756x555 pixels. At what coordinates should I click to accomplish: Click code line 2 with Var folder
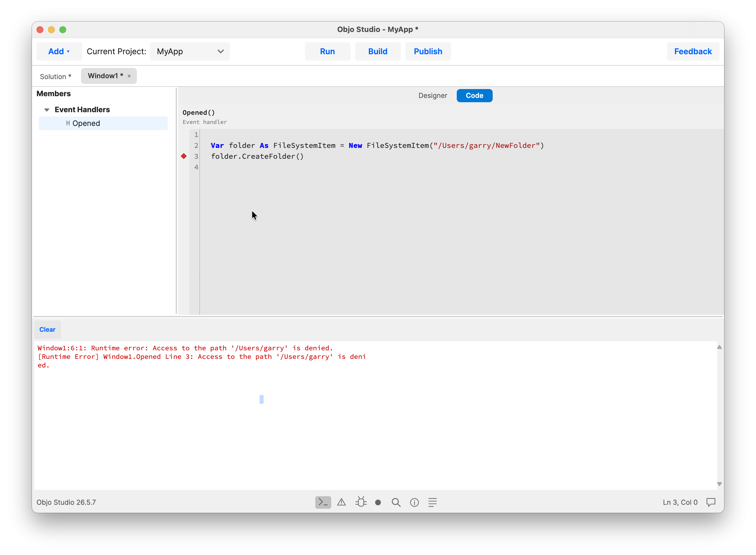(x=377, y=146)
